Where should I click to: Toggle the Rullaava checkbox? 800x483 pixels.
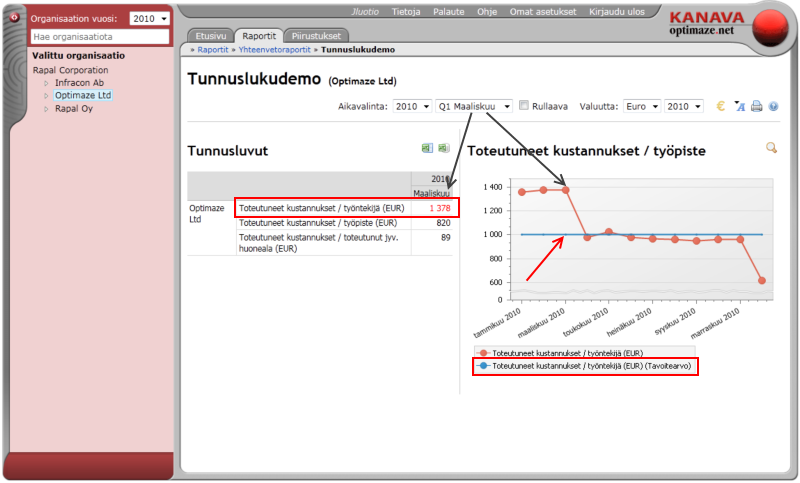[525, 105]
